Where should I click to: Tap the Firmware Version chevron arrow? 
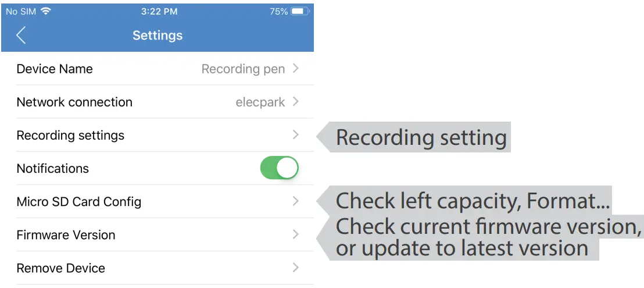[296, 234]
